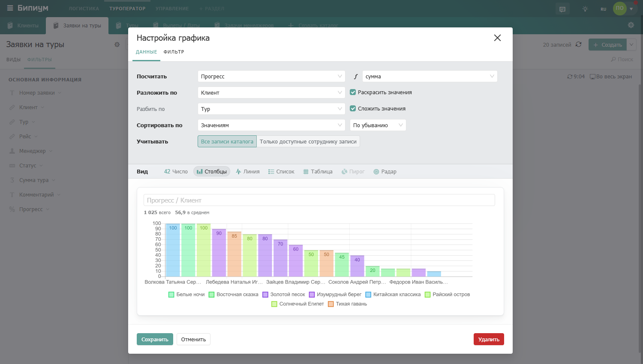Click the chart title field Прогресс / Клиент
Viewport: 643px width, 364px height.
[319, 200]
